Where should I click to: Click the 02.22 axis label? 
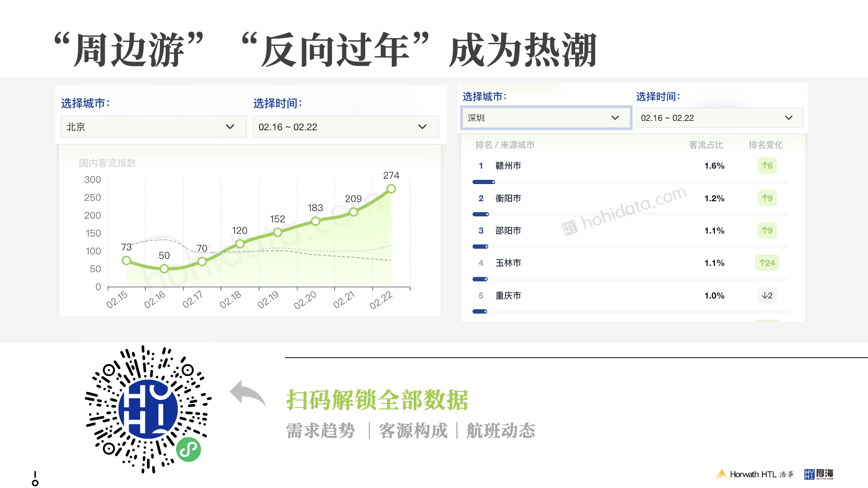coord(381,300)
